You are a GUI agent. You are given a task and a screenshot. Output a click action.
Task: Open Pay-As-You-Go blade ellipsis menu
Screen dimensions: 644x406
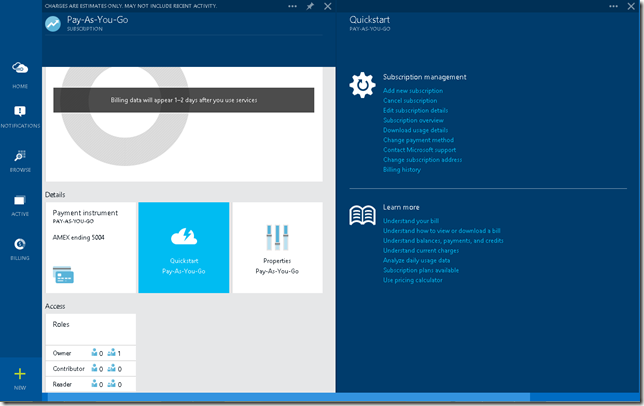pyautogui.click(x=292, y=6)
